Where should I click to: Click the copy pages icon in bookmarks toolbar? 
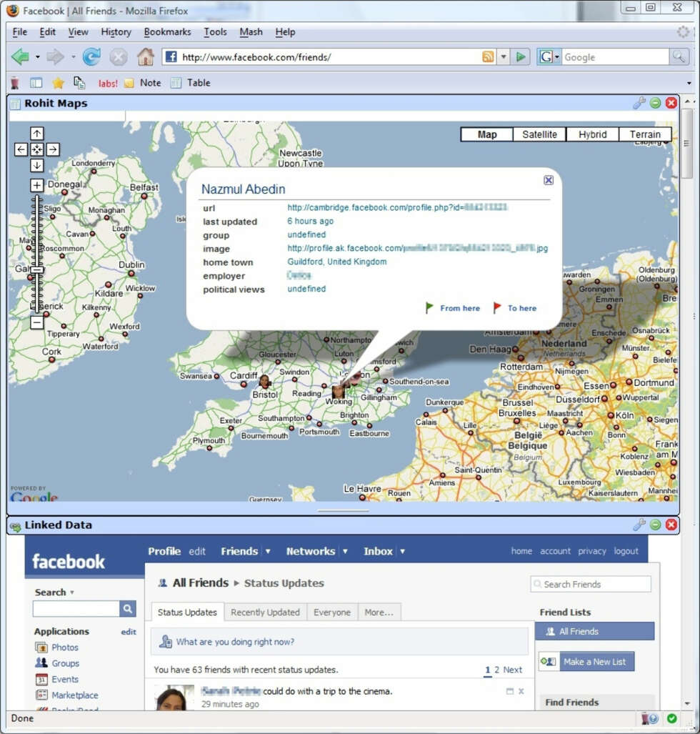click(79, 83)
